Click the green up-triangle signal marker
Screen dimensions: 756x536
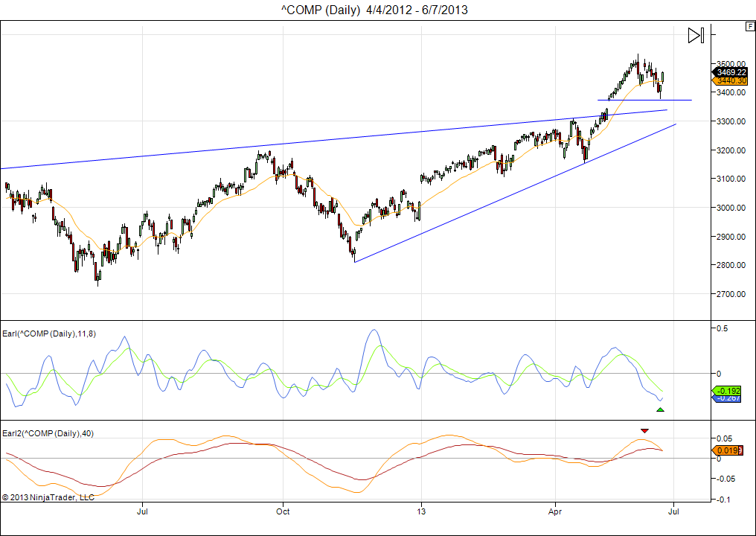[x=660, y=409]
